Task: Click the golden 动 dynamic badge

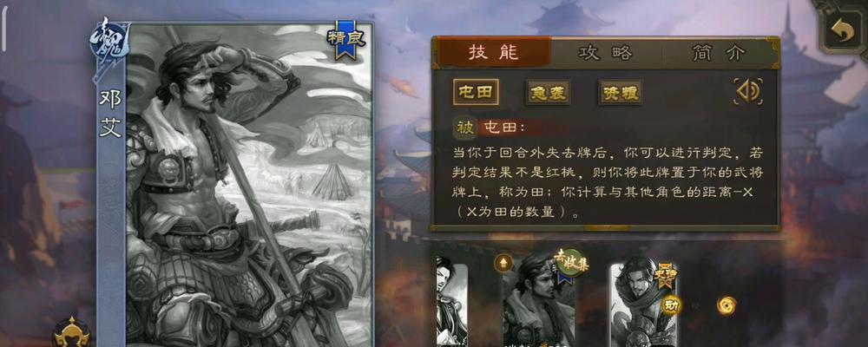Action: pos(671,305)
